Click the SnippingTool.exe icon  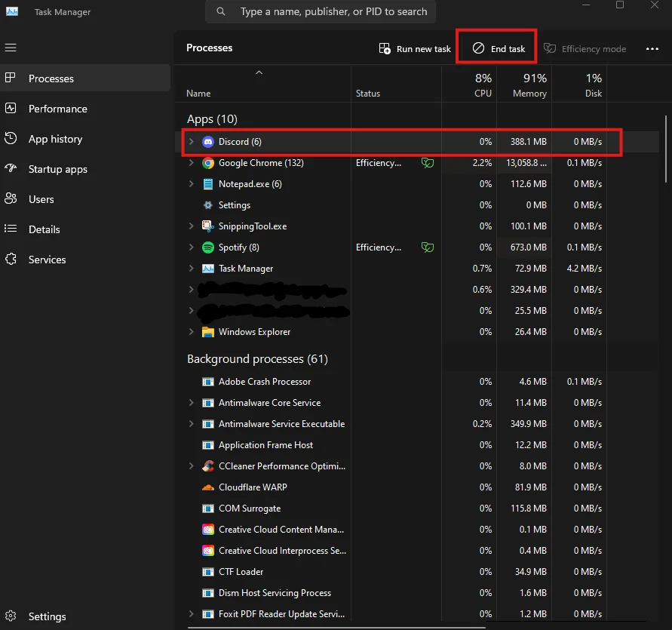point(208,226)
